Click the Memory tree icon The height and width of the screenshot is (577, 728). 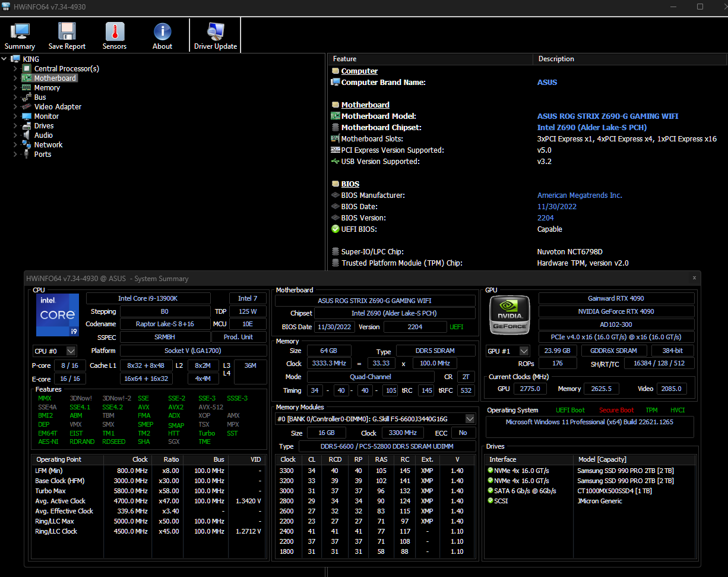coord(27,87)
